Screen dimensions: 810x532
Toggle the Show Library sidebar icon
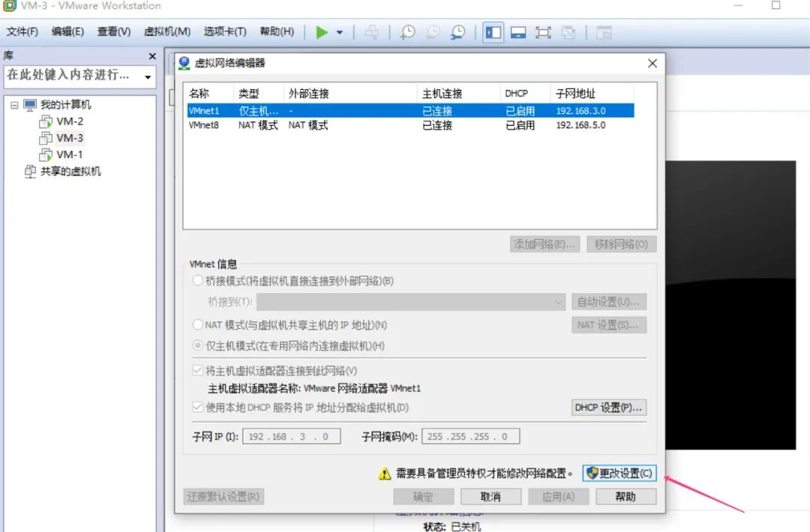(493, 32)
